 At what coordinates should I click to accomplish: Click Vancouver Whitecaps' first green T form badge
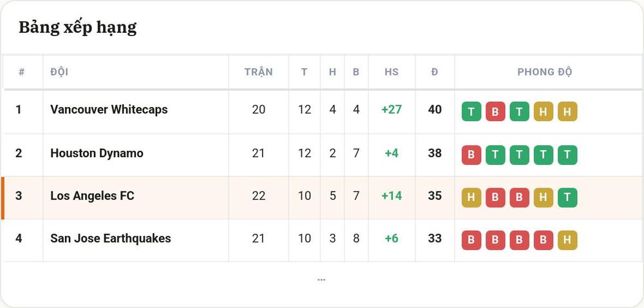471,111
